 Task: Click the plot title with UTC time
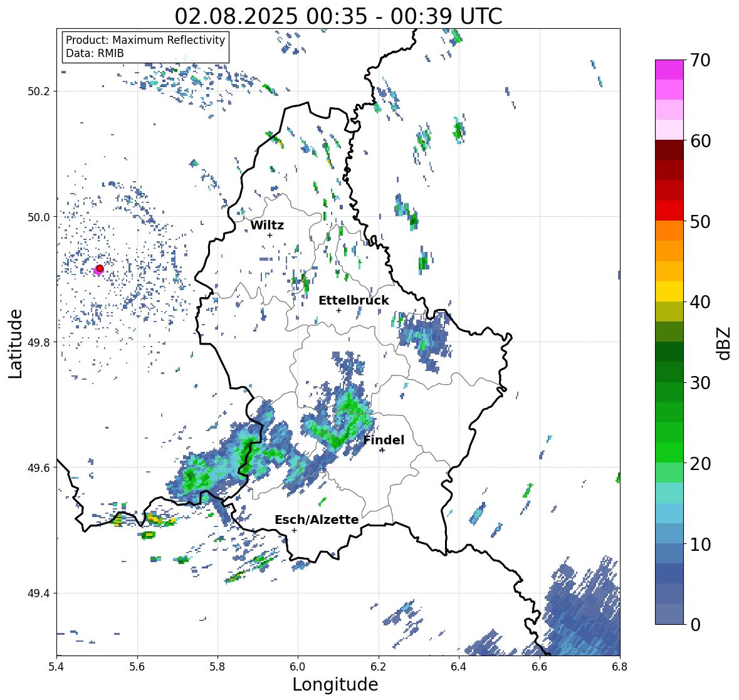[338, 16]
